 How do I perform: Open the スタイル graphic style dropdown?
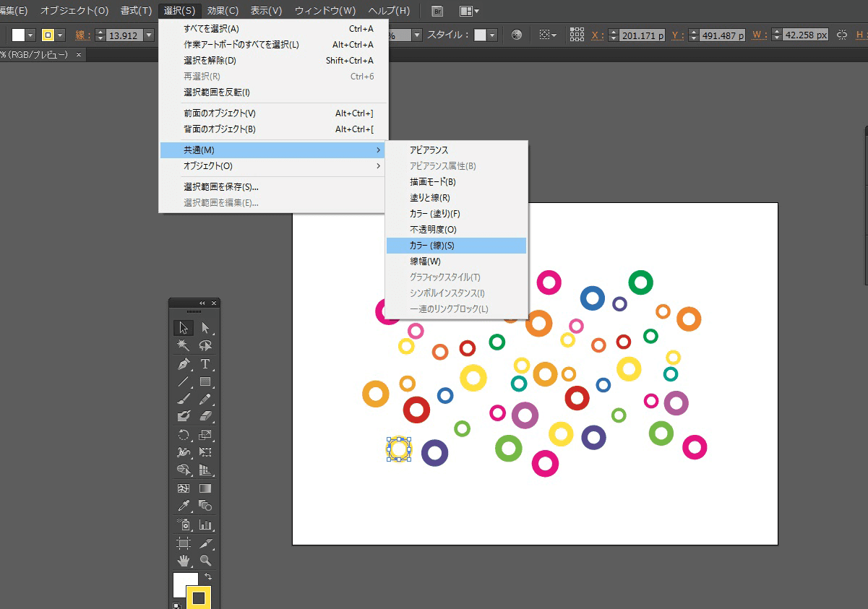click(x=492, y=35)
